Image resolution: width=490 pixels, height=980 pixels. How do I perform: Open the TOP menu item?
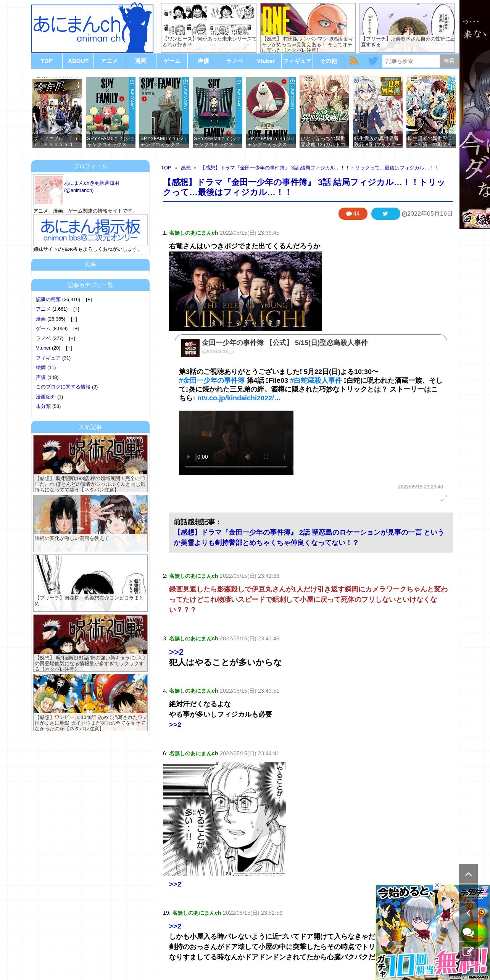click(x=47, y=61)
